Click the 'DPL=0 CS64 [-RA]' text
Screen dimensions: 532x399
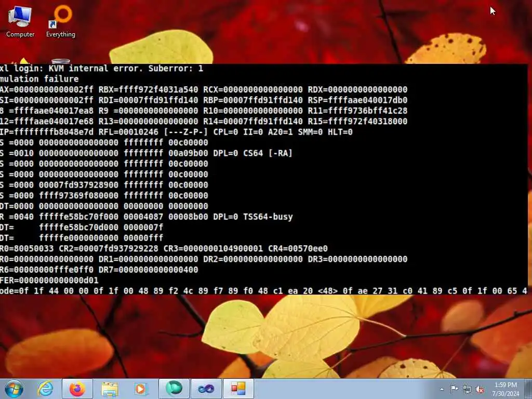click(253, 153)
